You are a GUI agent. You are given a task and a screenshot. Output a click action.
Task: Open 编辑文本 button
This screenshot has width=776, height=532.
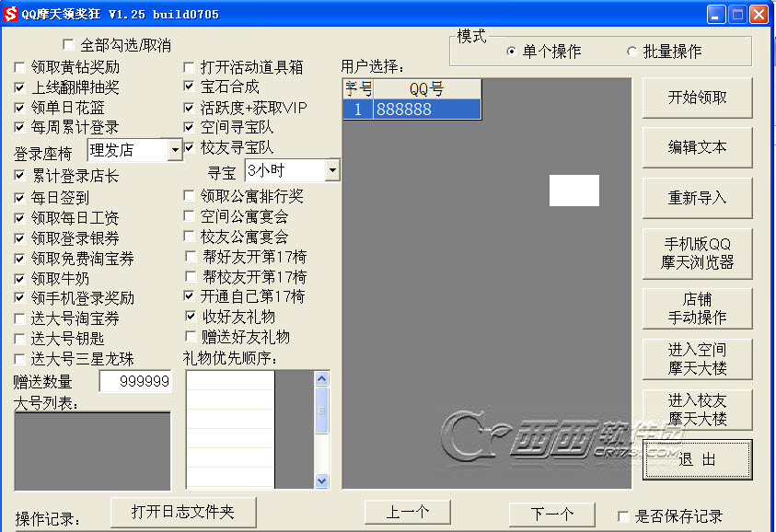[698, 147]
